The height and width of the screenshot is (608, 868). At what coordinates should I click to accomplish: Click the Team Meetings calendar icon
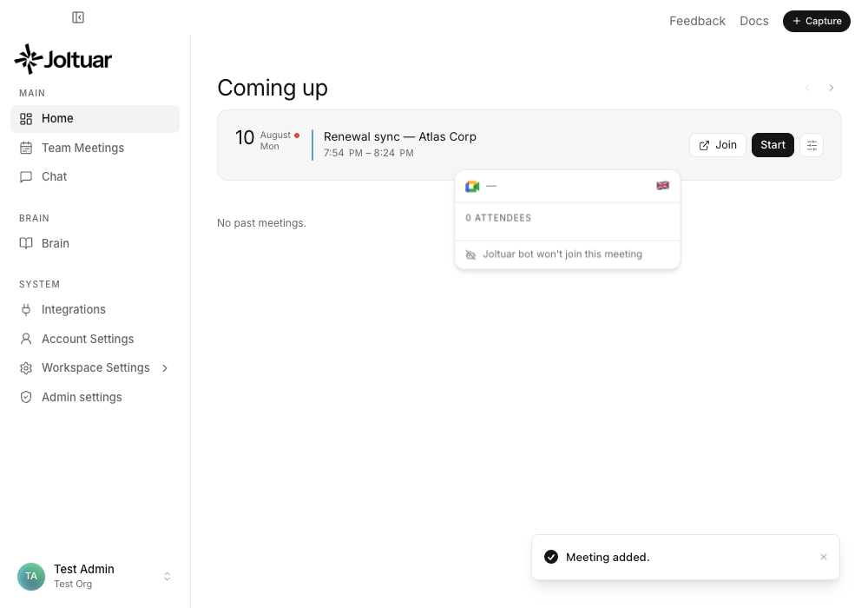(26, 148)
